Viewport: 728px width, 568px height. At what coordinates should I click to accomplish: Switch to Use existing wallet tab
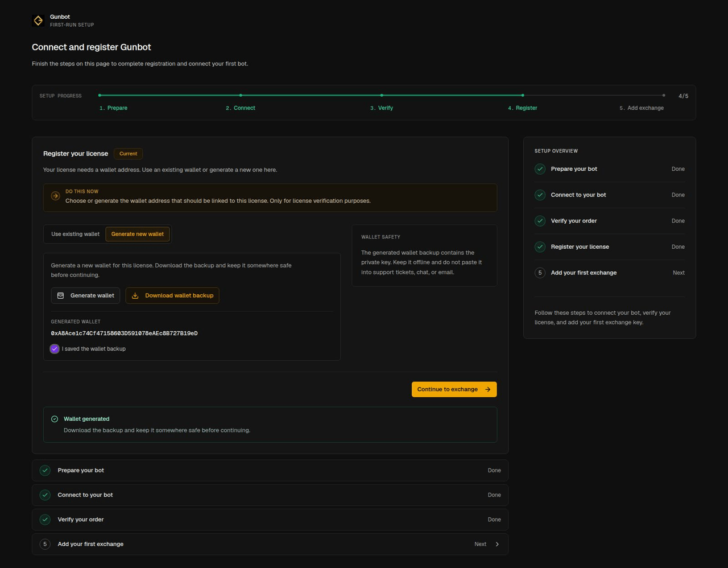75,234
